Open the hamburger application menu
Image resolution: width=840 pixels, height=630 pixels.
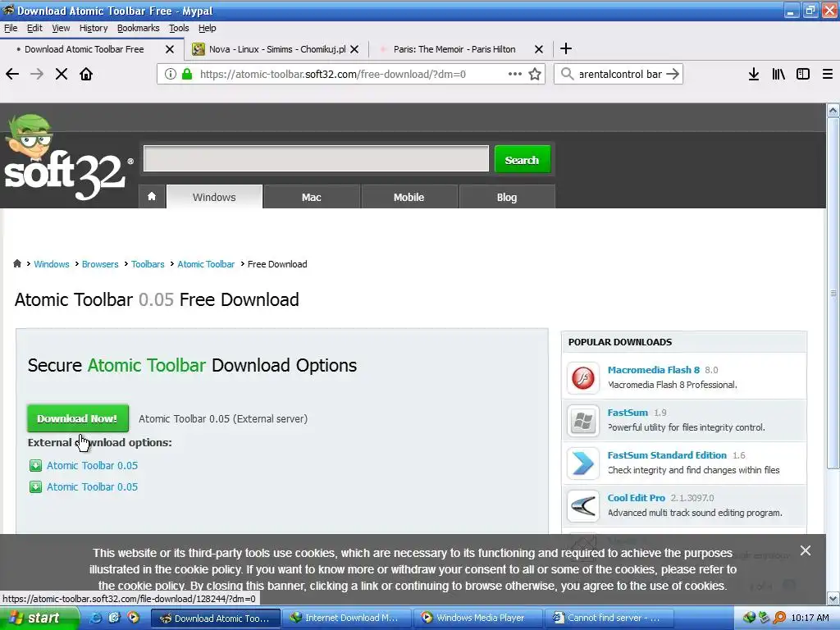827,74
